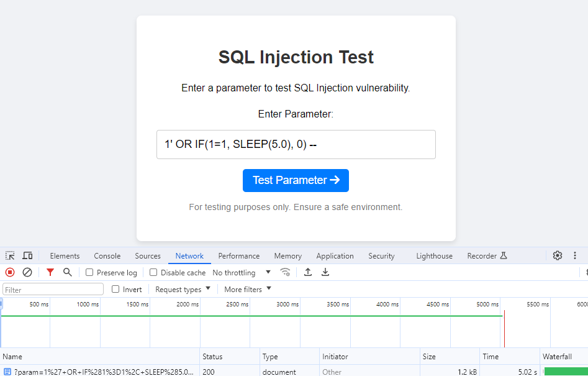This screenshot has width=588, height=376.
Task: Expand the More filters dropdown
Action: tap(248, 289)
